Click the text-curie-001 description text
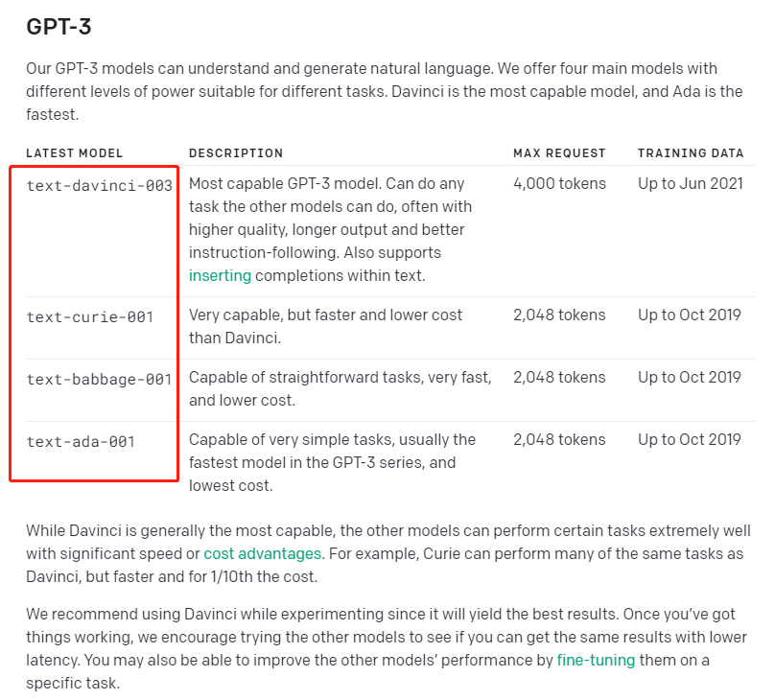The height and width of the screenshot is (700, 775). tap(325, 326)
